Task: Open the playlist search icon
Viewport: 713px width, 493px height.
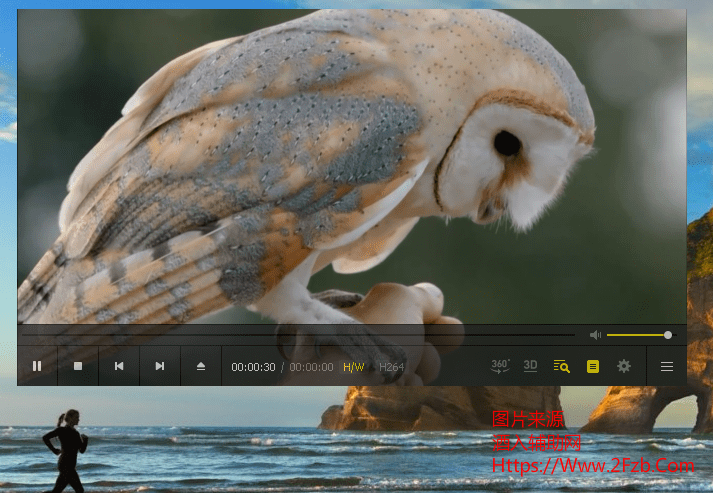Action: point(561,367)
